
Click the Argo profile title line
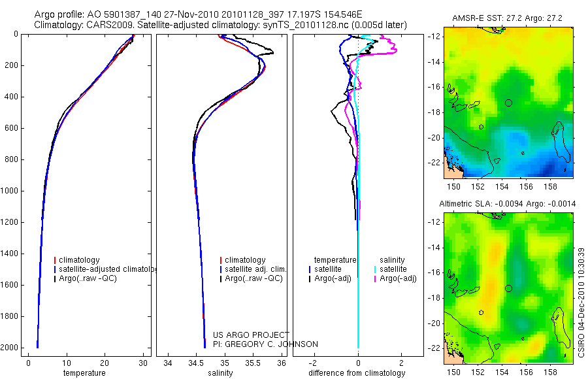[199, 14]
